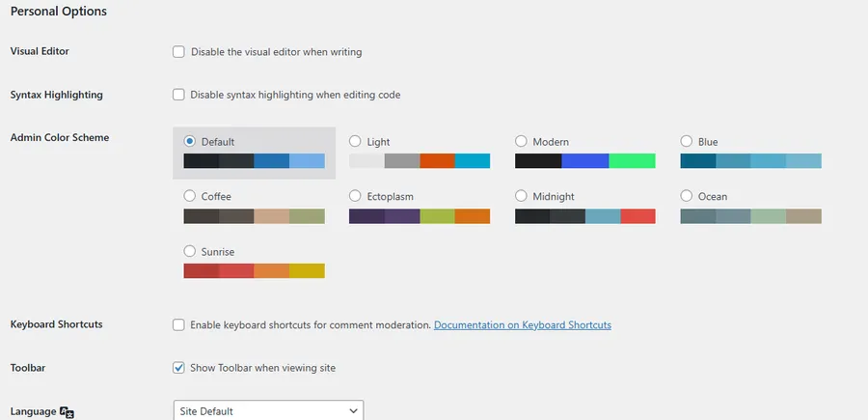This screenshot has width=868, height=420.
Task: Choose the Modern color scheme
Action: click(x=521, y=142)
